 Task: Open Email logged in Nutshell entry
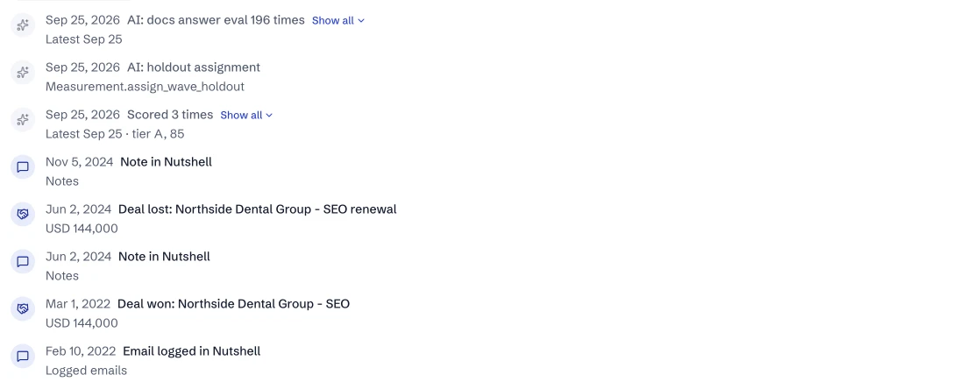(x=192, y=351)
